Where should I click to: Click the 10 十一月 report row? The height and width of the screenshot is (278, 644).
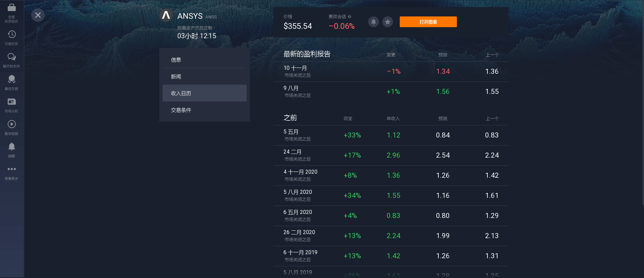(x=391, y=71)
